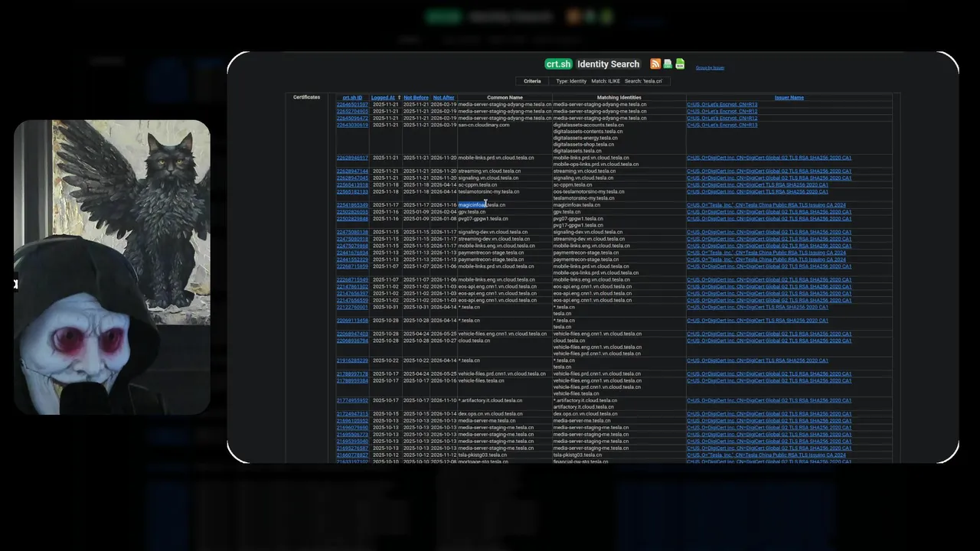Click common name pvg07-gpgw1.tesla.cn
This screenshot has height=551, width=980.
(483, 219)
